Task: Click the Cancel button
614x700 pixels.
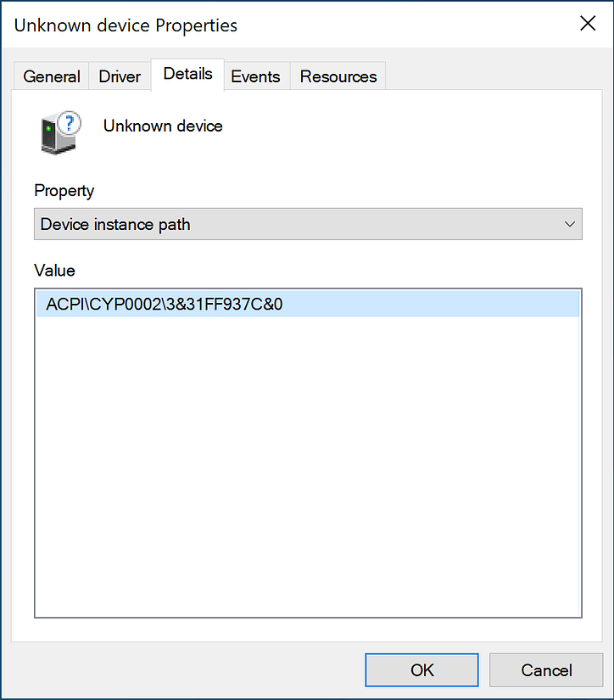Action: click(546, 669)
